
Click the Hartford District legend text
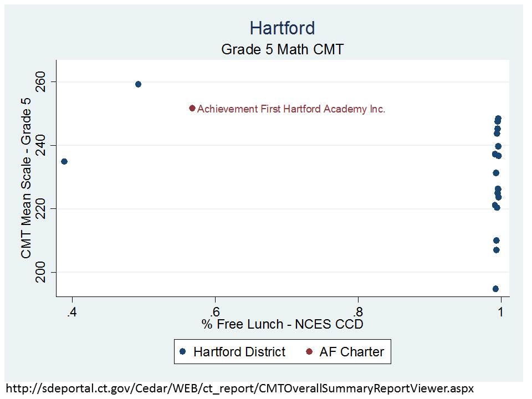coord(239,352)
